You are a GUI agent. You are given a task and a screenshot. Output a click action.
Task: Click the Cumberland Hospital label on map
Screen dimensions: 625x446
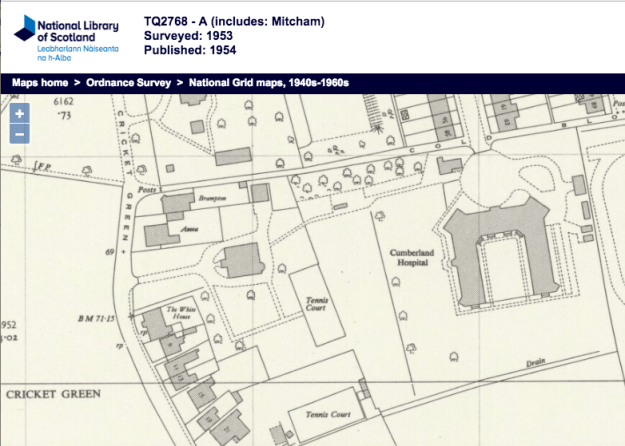(x=408, y=260)
